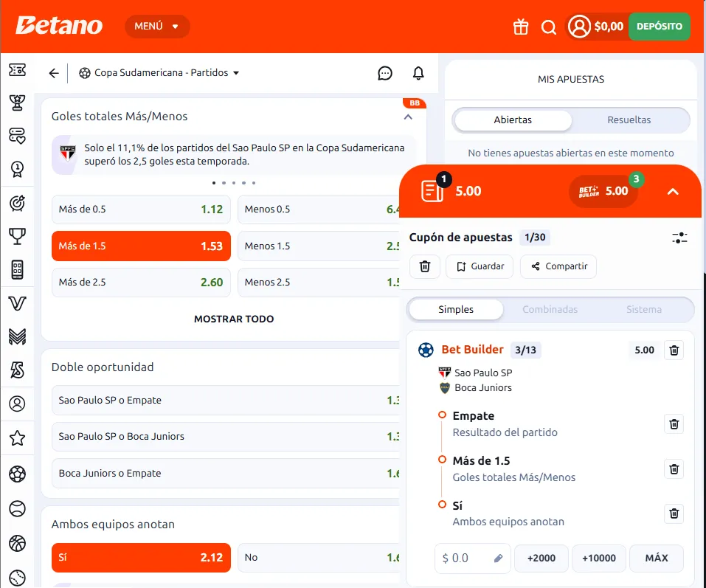Remove the Bet Builder bet trash icon

[674, 350]
